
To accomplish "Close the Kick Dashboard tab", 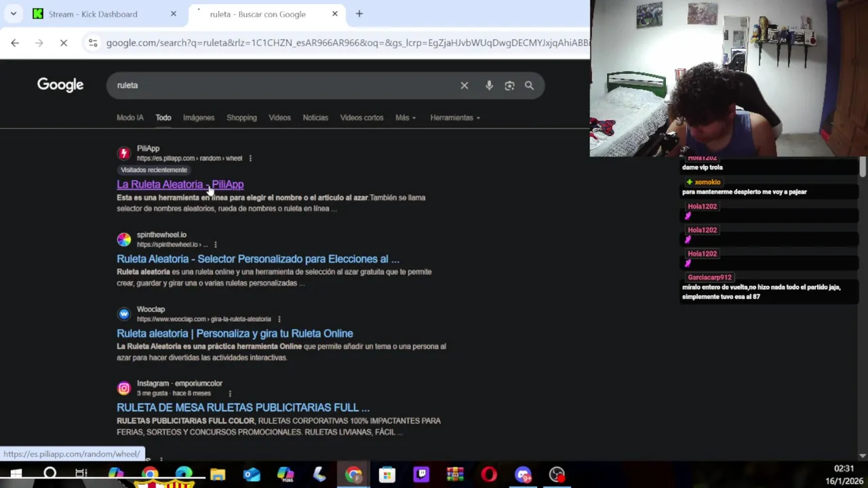I will tap(173, 14).
